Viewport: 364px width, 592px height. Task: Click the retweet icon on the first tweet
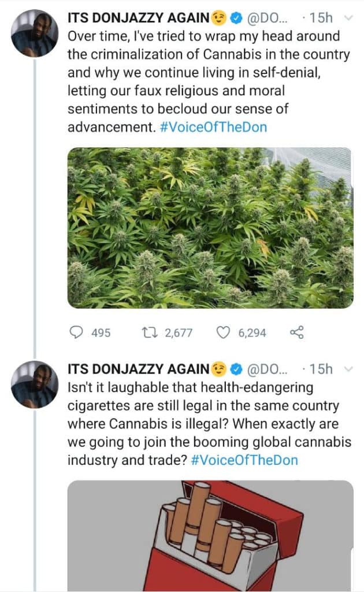coord(148,332)
